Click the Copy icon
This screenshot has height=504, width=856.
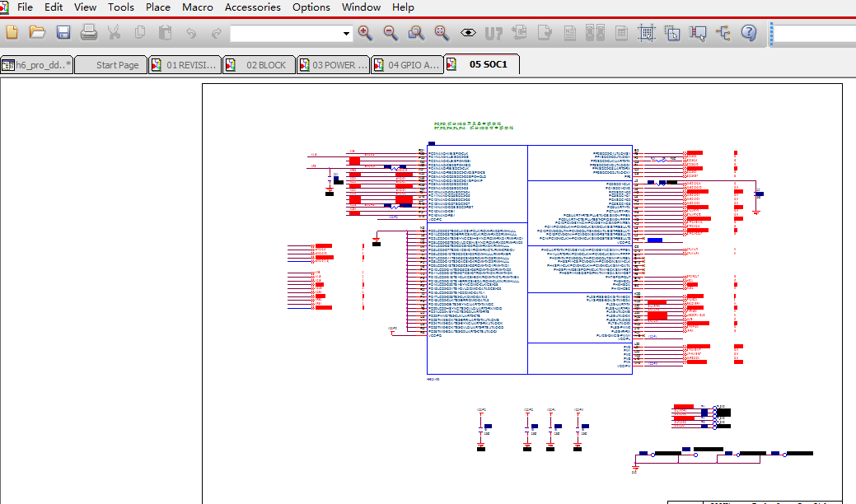coord(140,33)
